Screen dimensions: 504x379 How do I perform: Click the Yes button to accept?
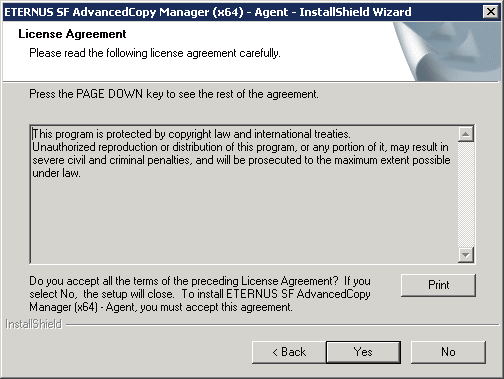coord(363,352)
